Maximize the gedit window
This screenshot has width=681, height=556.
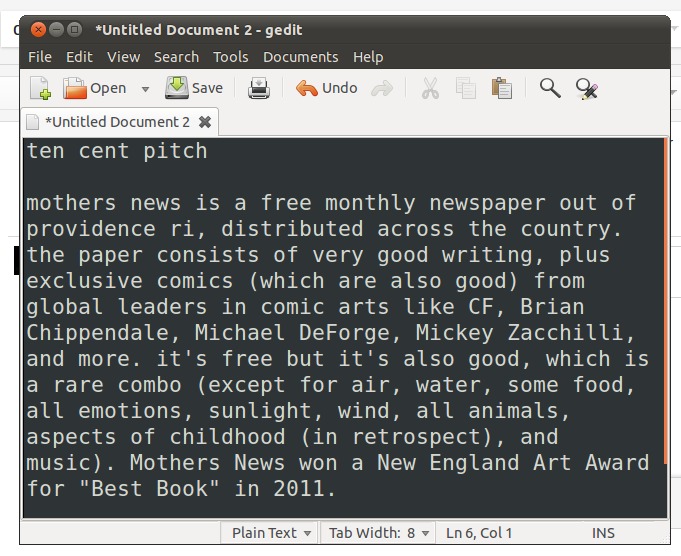(x=75, y=30)
